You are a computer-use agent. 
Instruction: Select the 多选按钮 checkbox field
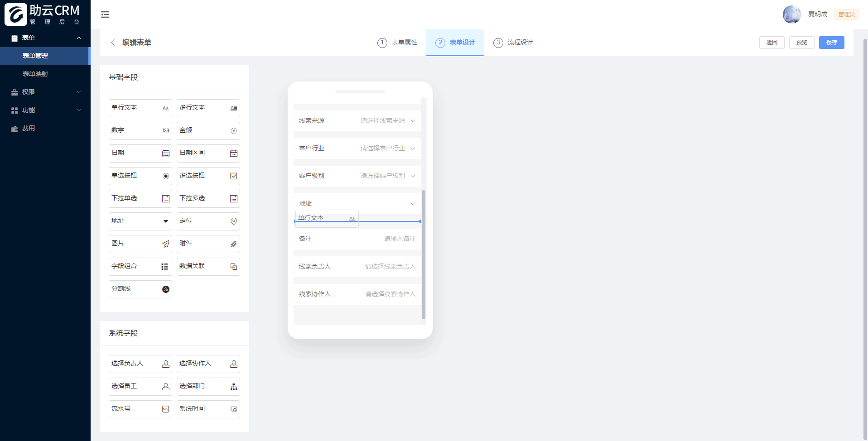coord(208,176)
